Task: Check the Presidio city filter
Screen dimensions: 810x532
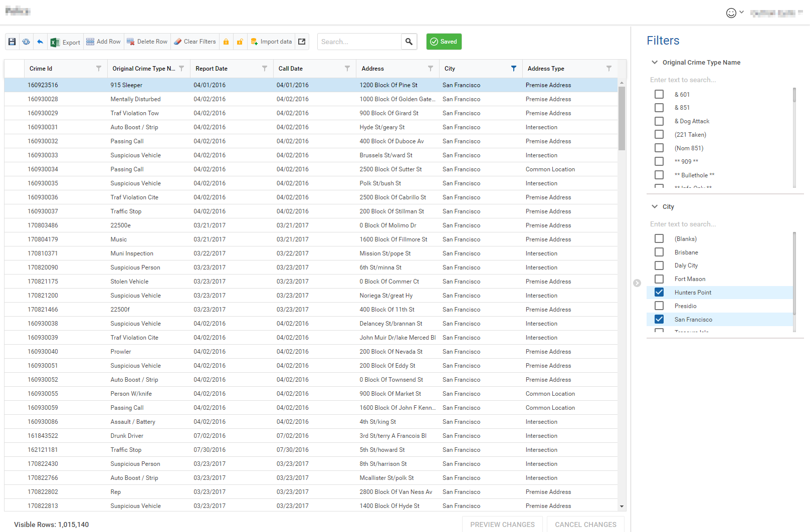Action: pos(659,306)
